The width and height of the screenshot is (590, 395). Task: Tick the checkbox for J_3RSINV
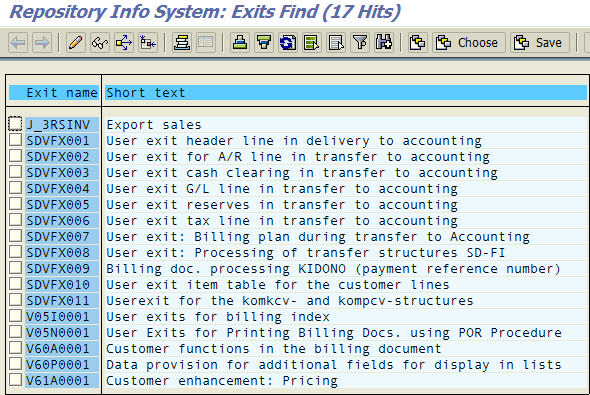(x=15, y=124)
